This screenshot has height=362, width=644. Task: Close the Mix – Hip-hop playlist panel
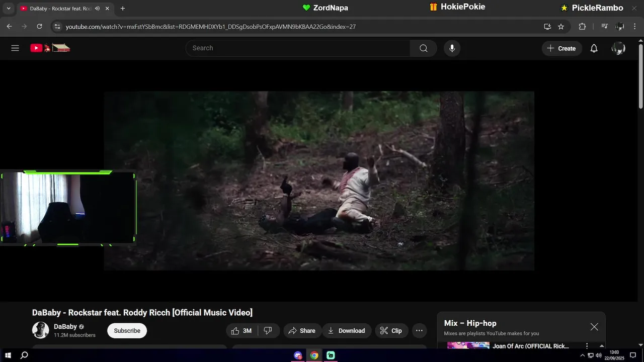pyautogui.click(x=594, y=327)
